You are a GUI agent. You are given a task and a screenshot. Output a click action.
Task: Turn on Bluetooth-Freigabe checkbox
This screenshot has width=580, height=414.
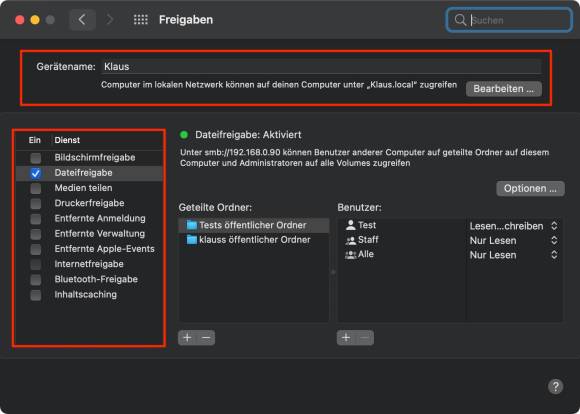point(36,280)
